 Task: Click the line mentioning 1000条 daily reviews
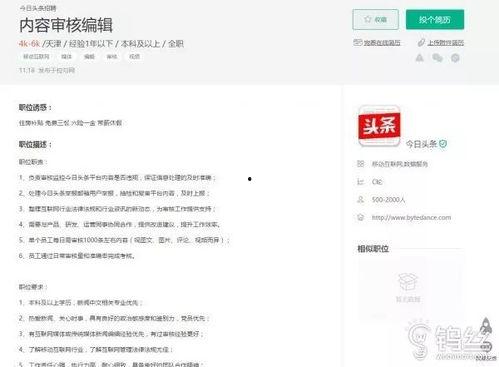pos(124,240)
